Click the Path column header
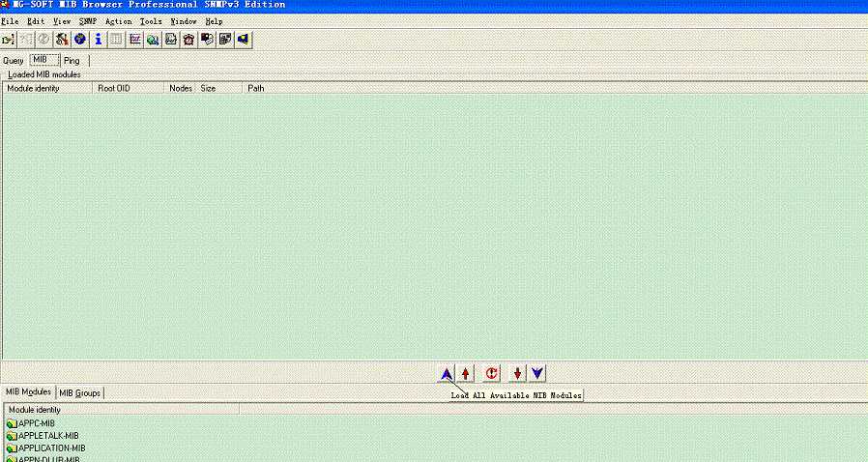Screen dimensions: 868x462 (256, 88)
